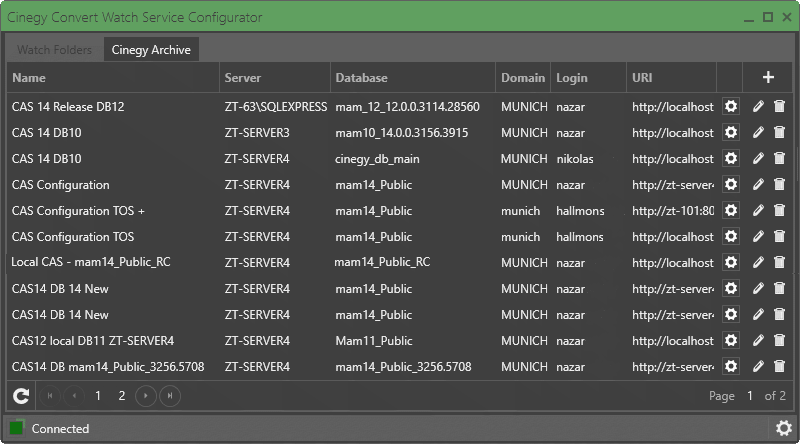Open service settings gear in the status bar
The height and width of the screenshot is (444, 800).
[784, 428]
